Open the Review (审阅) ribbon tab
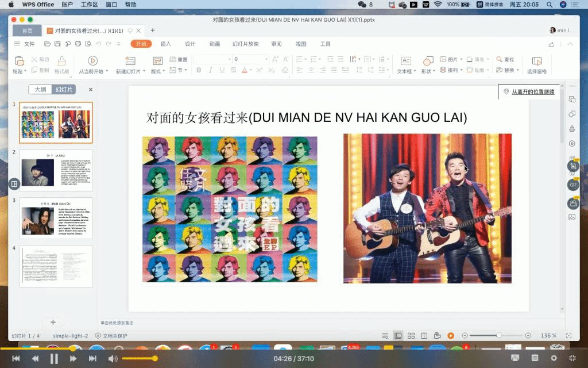 [x=276, y=44]
